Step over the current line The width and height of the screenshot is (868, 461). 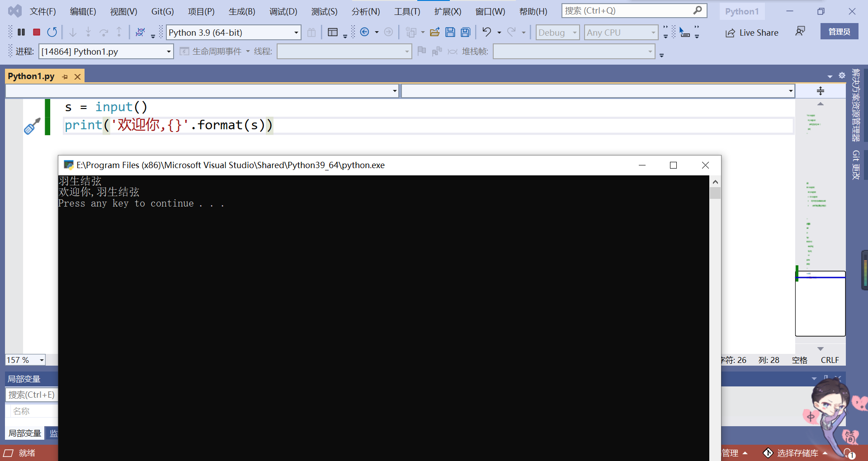coord(104,32)
